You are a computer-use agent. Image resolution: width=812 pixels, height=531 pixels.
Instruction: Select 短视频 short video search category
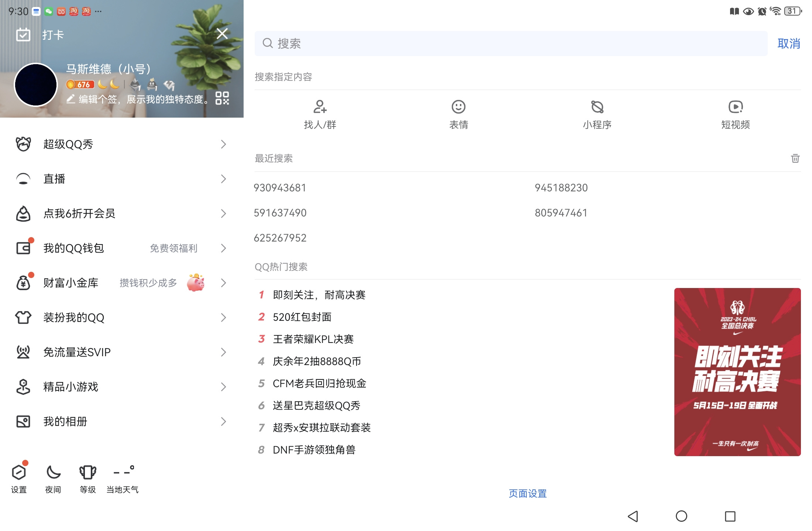[x=736, y=115]
